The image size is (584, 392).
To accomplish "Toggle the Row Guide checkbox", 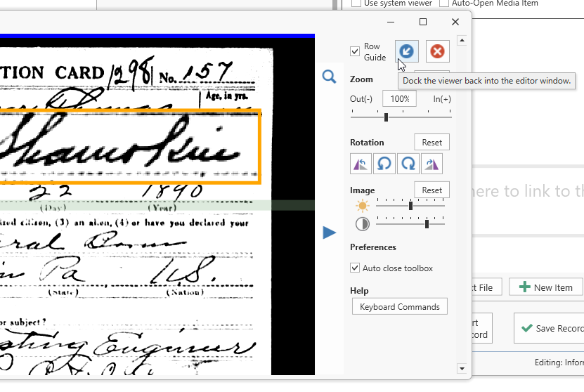I will pyautogui.click(x=356, y=51).
